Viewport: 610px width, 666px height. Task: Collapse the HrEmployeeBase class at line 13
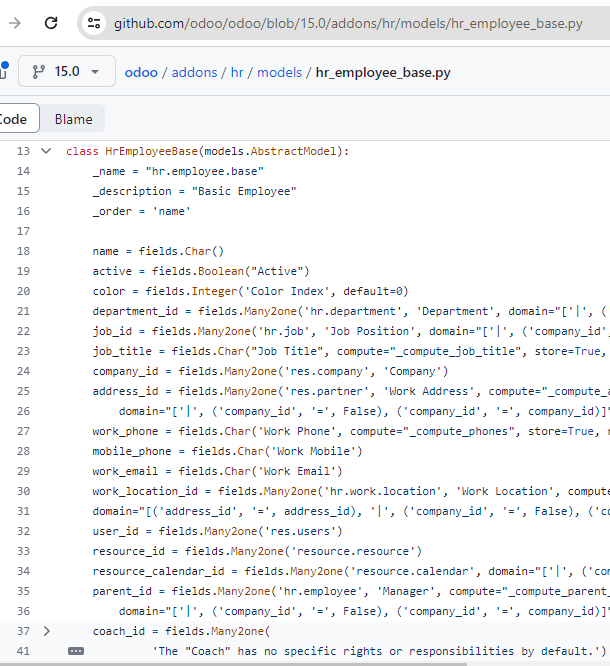click(x=46, y=151)
